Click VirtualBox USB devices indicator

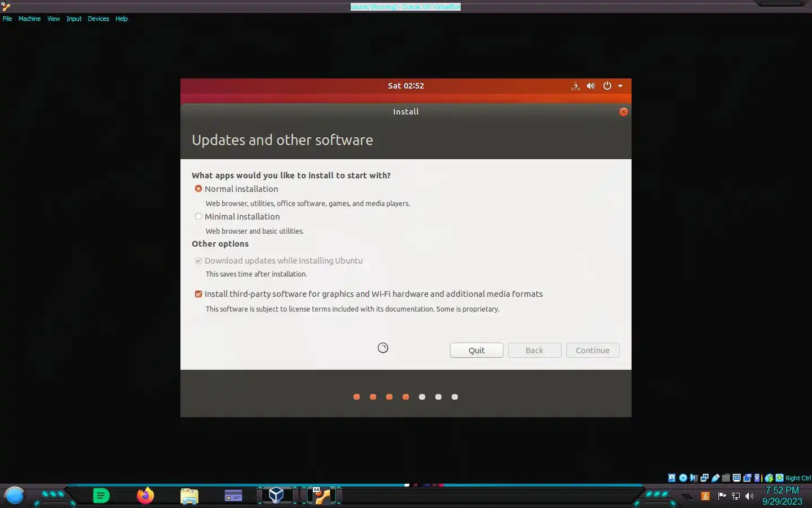[716, 478]
